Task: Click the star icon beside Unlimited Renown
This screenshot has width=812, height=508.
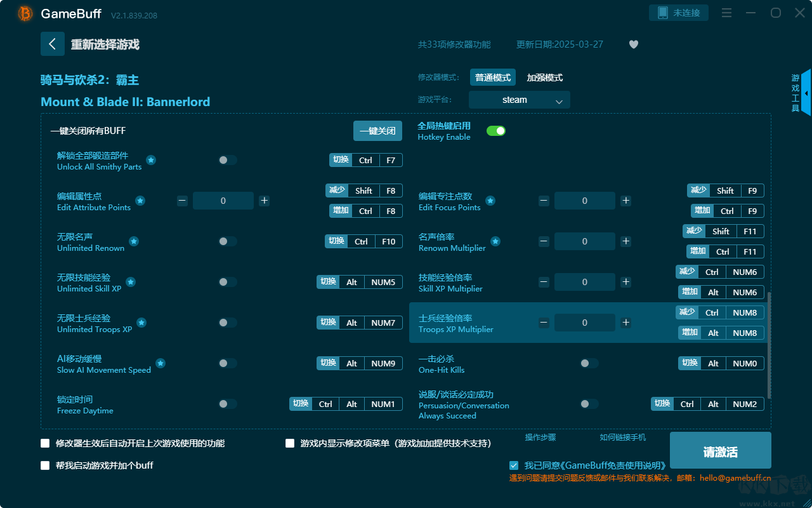Action: [134, 241]
